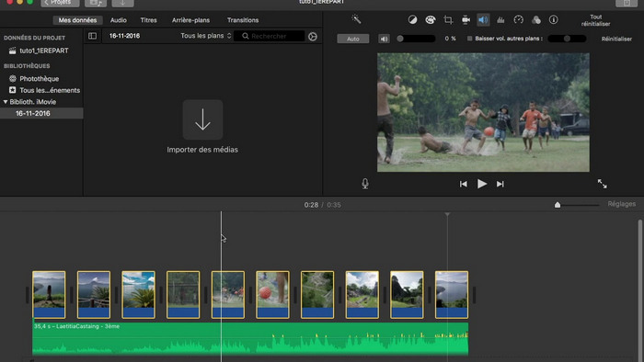Switch to the Transitions tab
This screenshot has width=644, height=362.
243,20
